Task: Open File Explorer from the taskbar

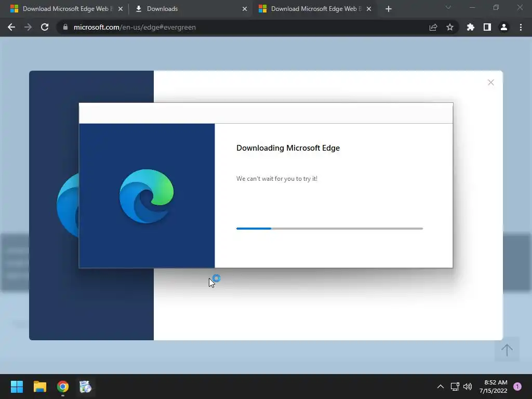Action: (39, 387)
